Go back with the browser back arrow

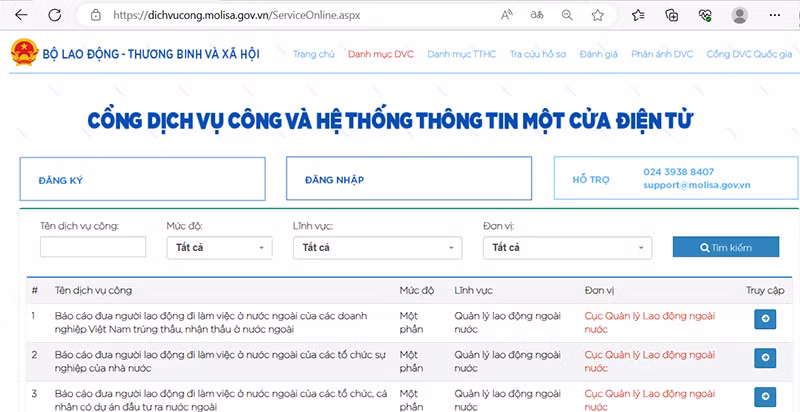pos(21,15)
